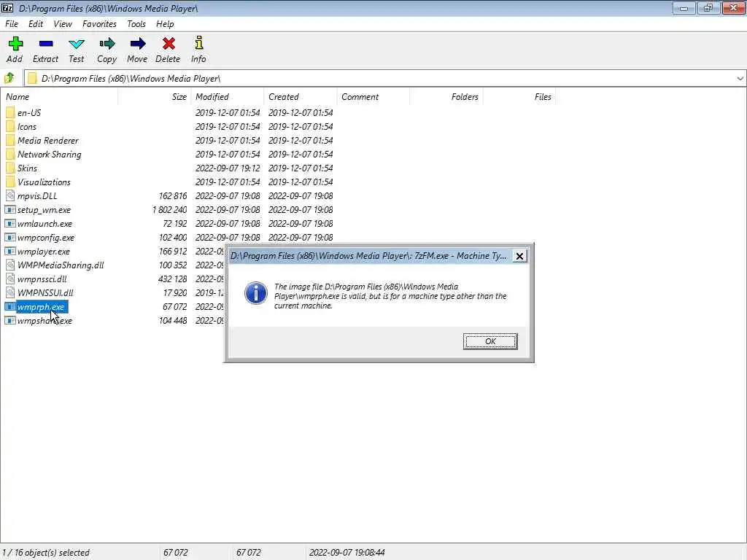The width and height of the screenshot is (747, 560).
Task: Click the Info toolbar icon
Action: 198,43
